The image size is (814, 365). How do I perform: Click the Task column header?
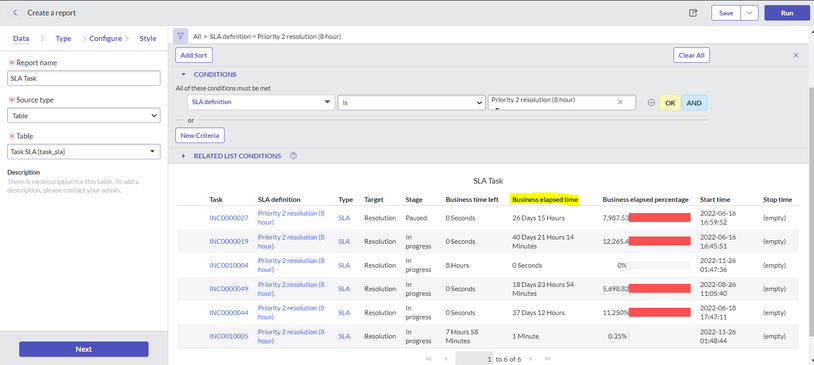[216, 199]
